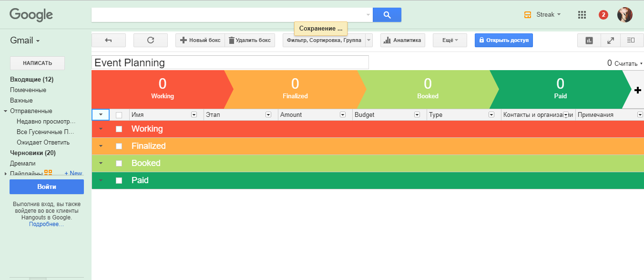The image size is (644, 280).
Task: Select the Booked stage arrow
Action: (428, 90)
